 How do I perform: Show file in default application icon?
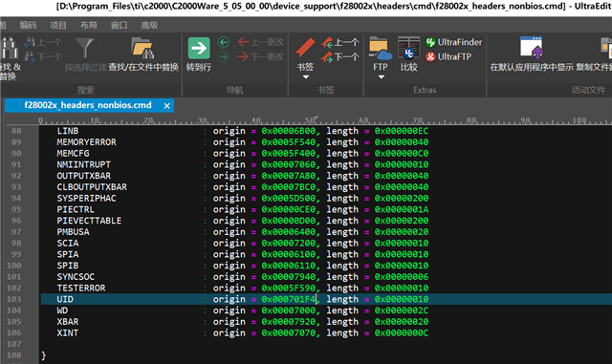point(532,49)
